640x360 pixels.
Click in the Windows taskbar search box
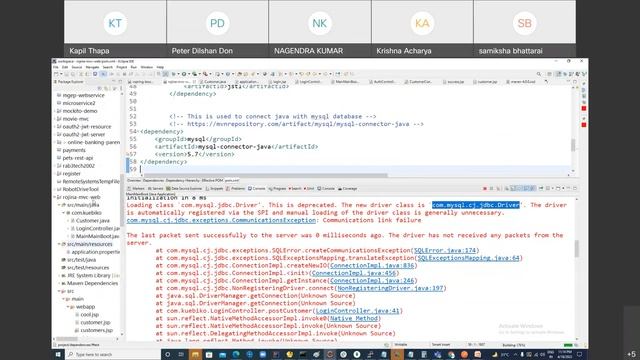(x=113, y=354)
